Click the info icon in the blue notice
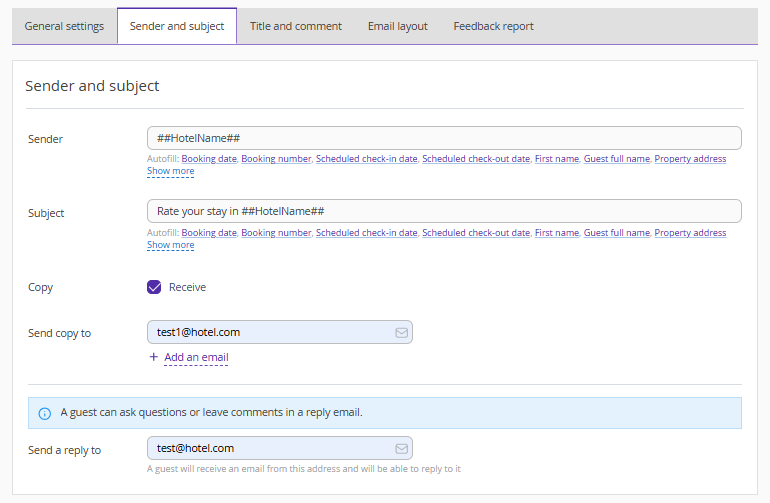 44,413
